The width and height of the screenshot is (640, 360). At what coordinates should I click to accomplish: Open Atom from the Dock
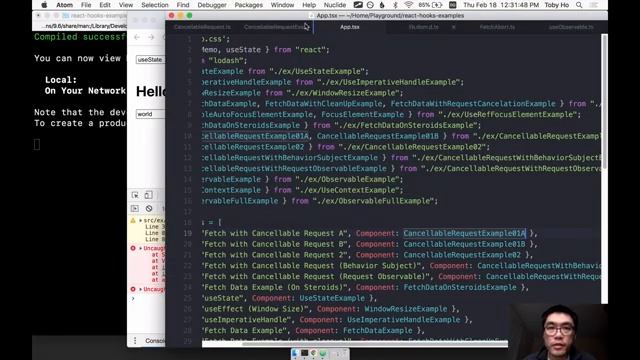(x=323, y=353)
